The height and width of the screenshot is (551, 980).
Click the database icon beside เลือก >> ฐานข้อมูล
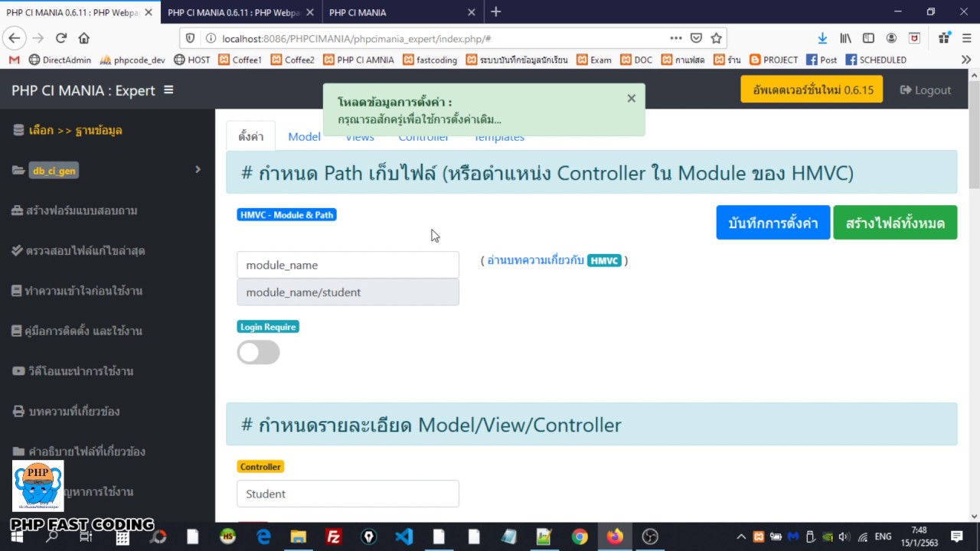pyautogui.click(x=18, y=130)
